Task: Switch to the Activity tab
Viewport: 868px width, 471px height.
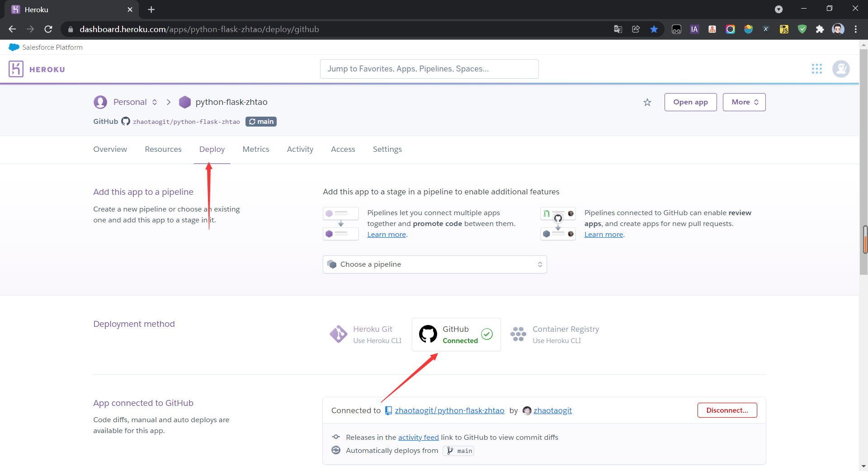Action: (x=300, y=149)
